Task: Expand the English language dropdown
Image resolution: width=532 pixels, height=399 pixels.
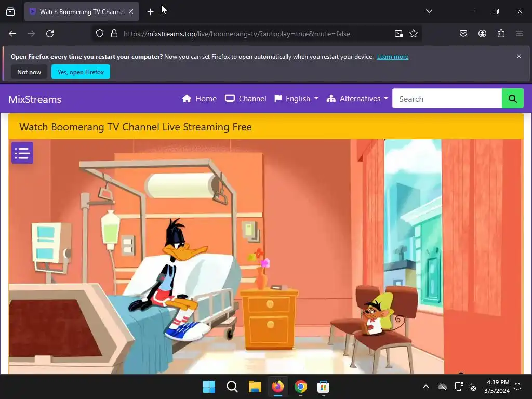Action: pos(297,99)
